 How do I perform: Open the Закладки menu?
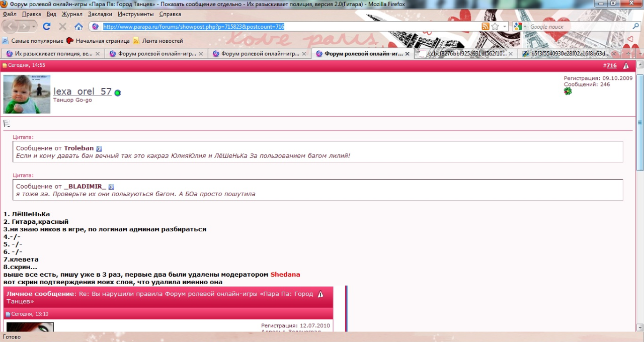pos(100,14)
